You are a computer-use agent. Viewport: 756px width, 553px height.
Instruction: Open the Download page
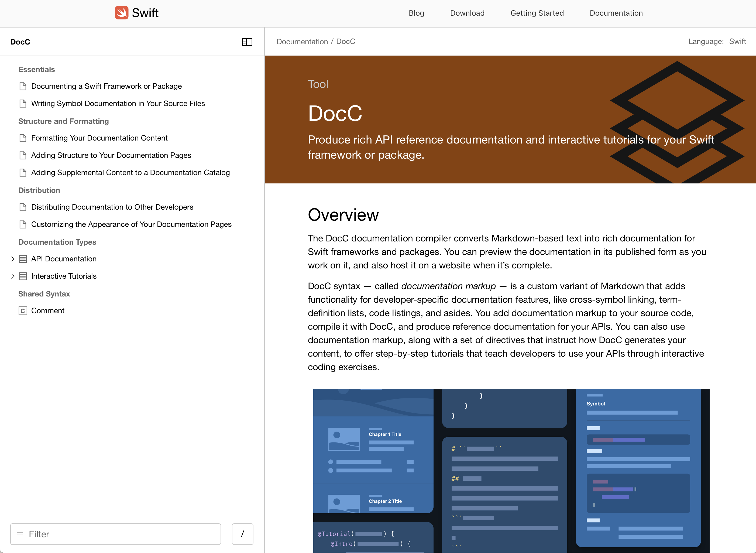tap(467, 13)
